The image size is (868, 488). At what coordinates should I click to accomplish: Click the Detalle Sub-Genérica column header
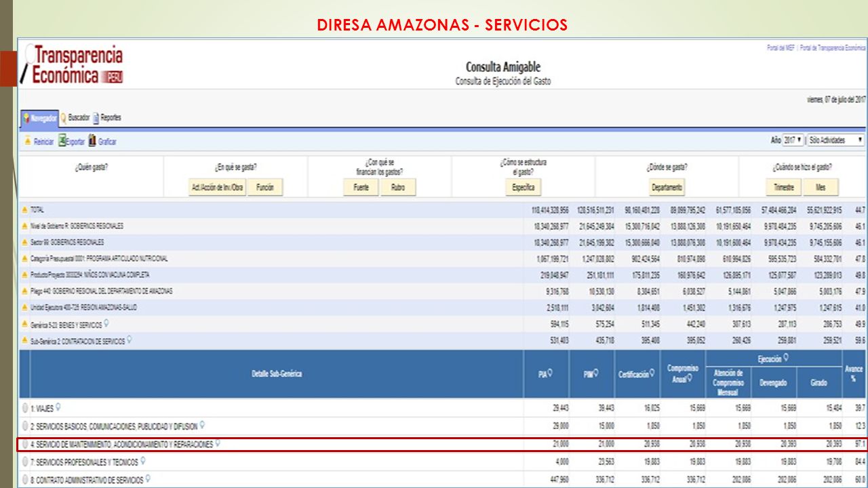click(277, 373)
